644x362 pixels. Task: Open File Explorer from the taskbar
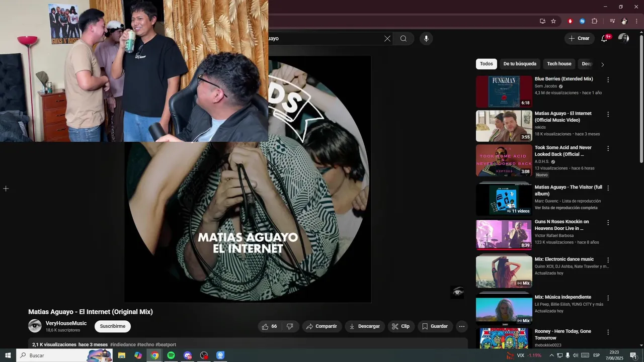(122, 355)
